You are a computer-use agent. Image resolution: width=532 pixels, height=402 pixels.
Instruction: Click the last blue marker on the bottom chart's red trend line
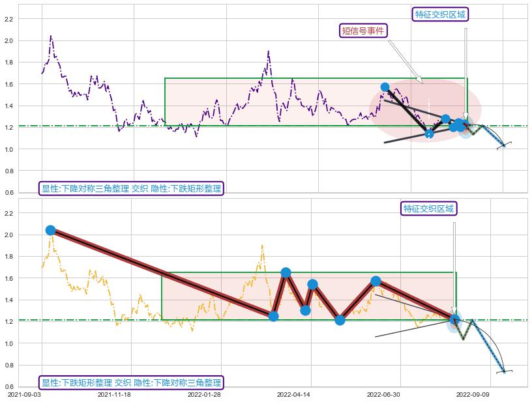tap(454, 319)
